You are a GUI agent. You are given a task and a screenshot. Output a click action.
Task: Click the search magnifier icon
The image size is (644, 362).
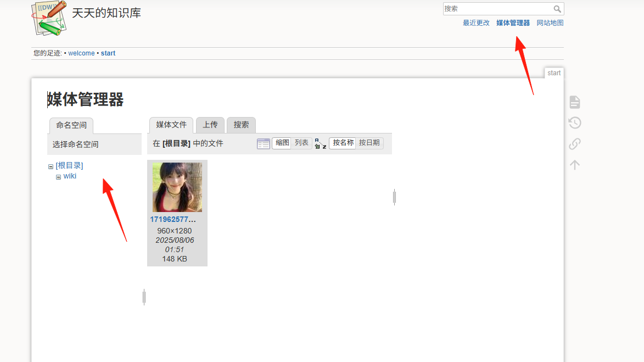click(557, 9)
